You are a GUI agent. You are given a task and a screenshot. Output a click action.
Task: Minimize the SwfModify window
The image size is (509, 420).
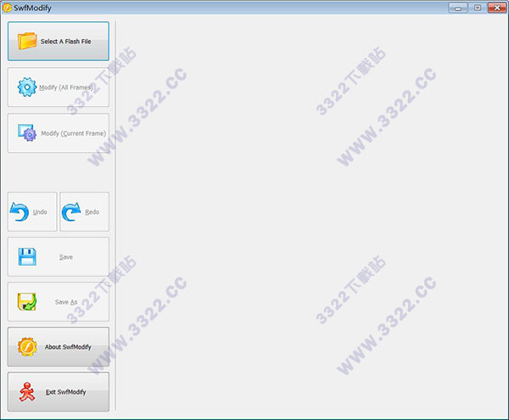458,8
